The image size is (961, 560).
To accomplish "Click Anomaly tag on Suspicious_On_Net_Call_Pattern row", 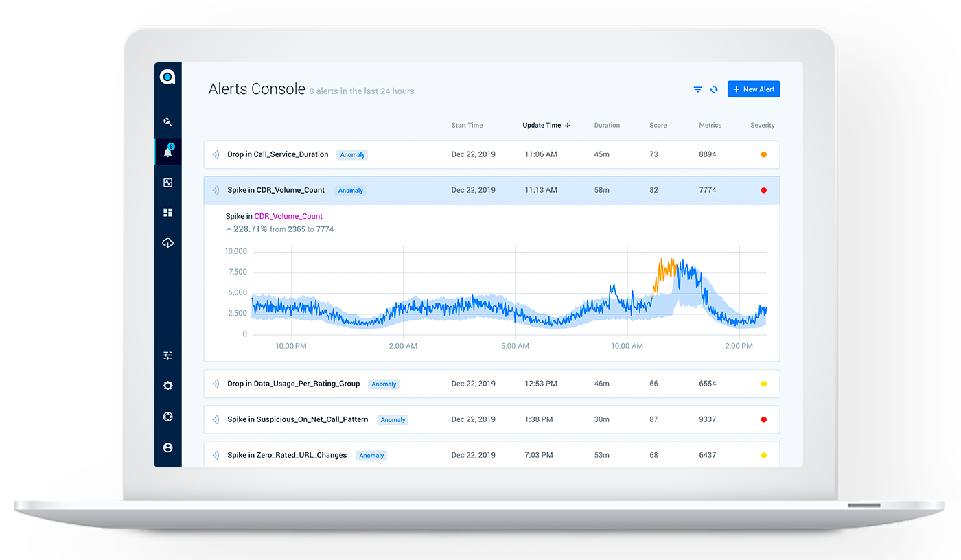I will tap(393, 420).
